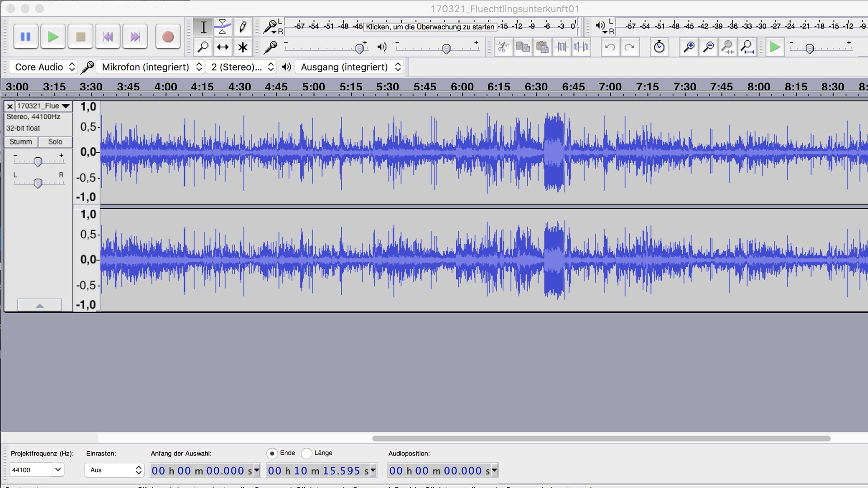Click the track pan L/R slider
Screen dimensions: 868x488
(x=38, y=183)
